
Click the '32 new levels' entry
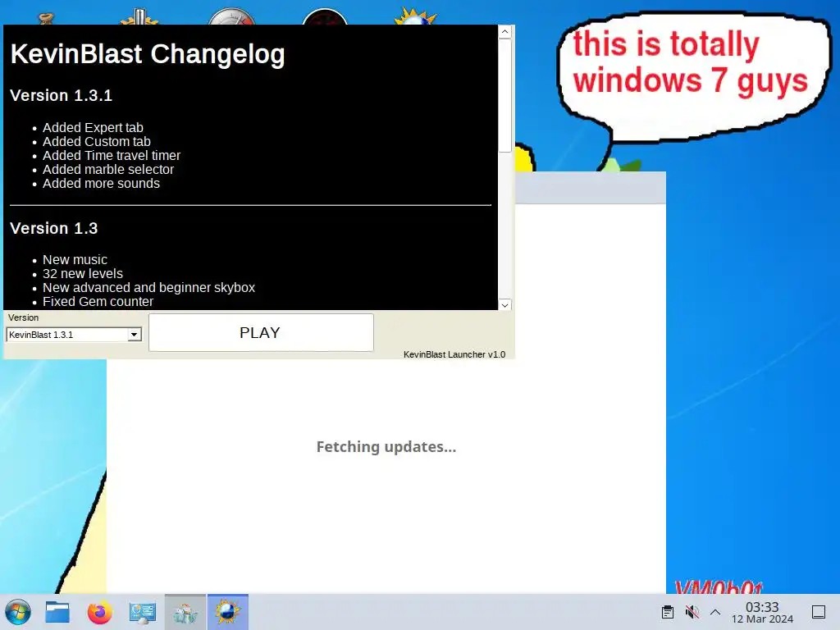[x=83, y=274]
